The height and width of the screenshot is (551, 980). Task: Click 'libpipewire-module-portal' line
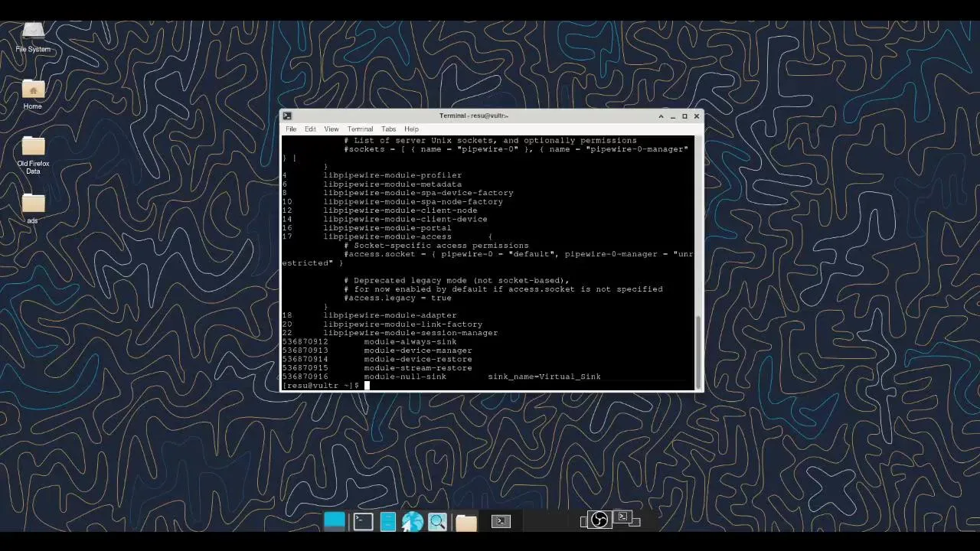pos(387,228)
